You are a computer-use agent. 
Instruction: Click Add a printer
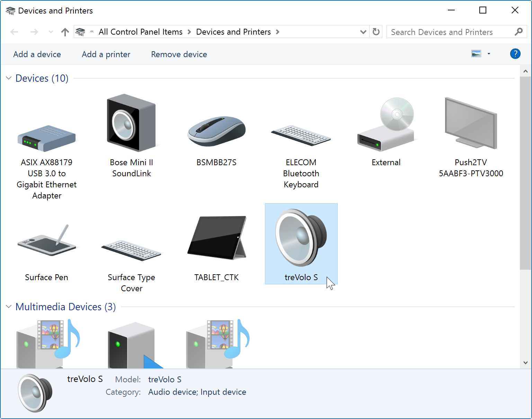coord(106,54)
